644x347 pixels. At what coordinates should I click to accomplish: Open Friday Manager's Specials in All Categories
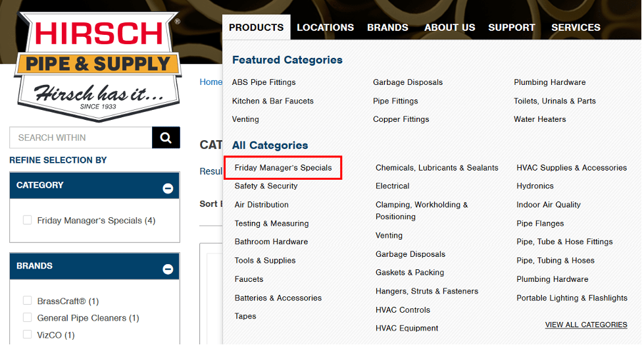click(x=283, y=168)
